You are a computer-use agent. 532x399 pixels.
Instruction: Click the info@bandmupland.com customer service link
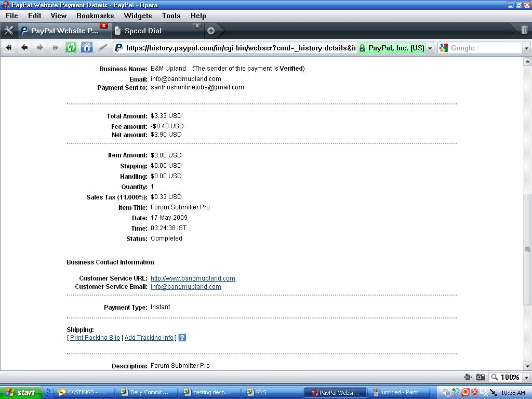click(x=185, y=287)
